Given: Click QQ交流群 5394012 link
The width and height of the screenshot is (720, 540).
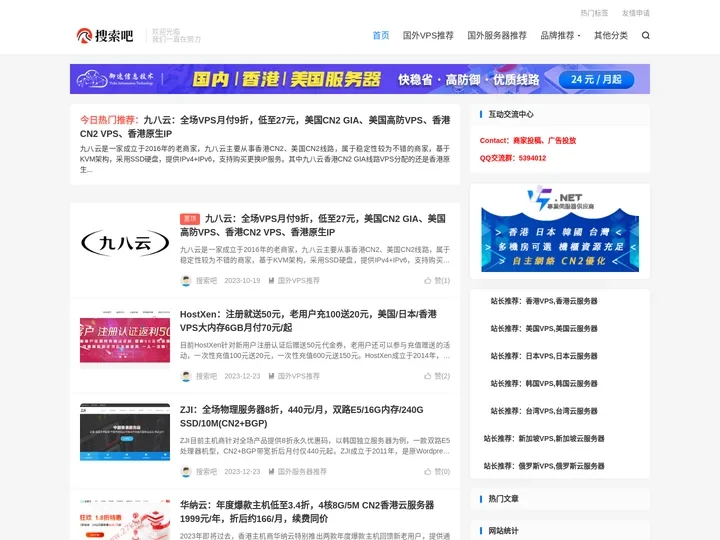Looking at the screenshot, I should click(x=513, y=158).
